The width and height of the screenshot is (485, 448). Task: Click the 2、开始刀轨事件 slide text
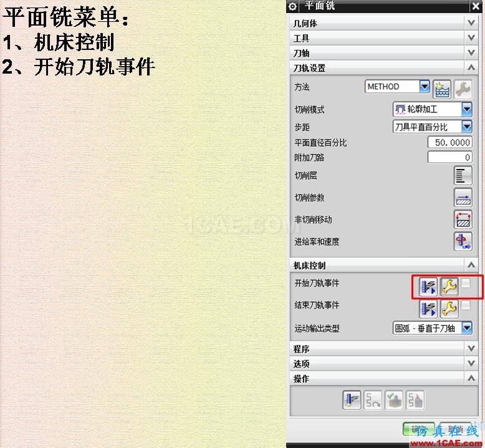pyautogui.click(x=79, y=67)
